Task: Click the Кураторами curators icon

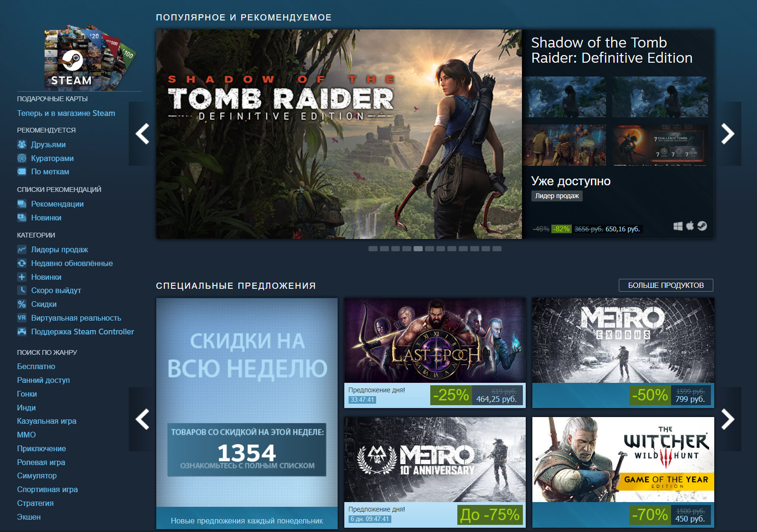Action: pyautogui.click(x=22, y=158)
